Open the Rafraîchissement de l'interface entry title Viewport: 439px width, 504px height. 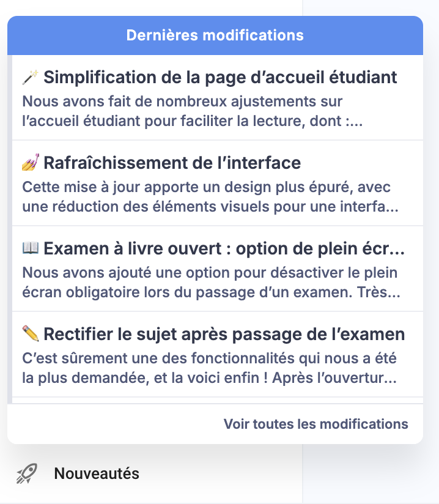(172, 163)
